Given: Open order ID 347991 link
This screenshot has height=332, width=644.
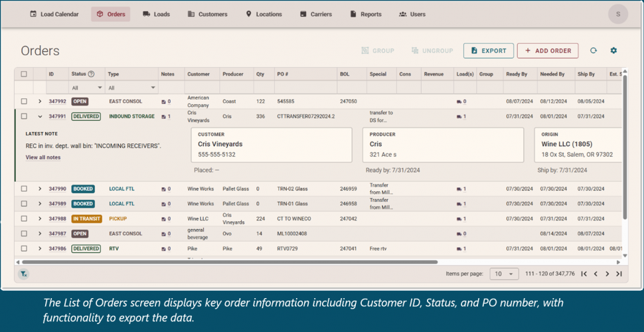Looking at the screenshot, I should [57, 116].
